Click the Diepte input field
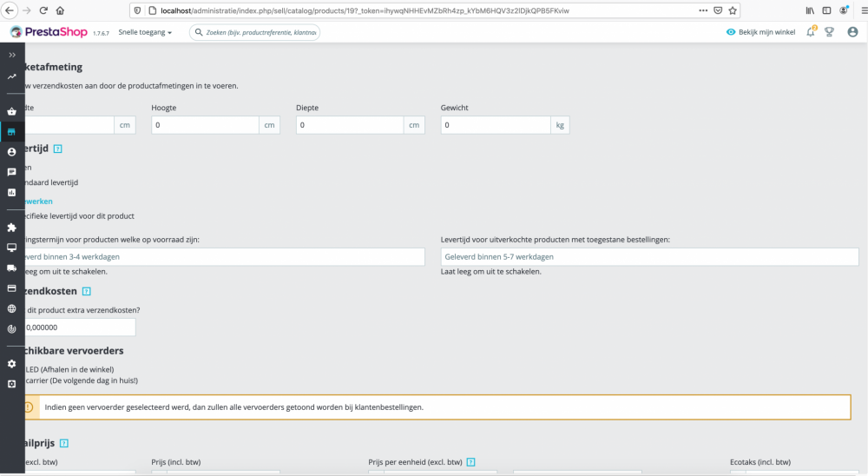The image size is (868, 476). [350, 125]
